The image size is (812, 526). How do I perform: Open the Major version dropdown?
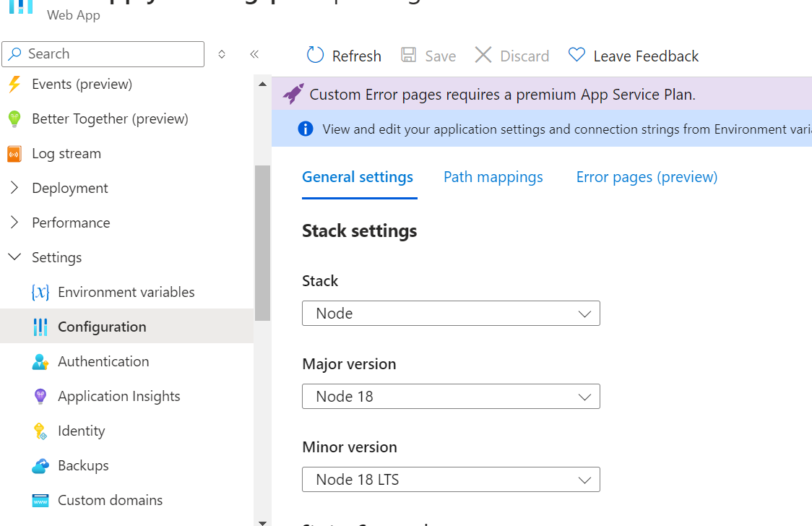pos(451,397)
